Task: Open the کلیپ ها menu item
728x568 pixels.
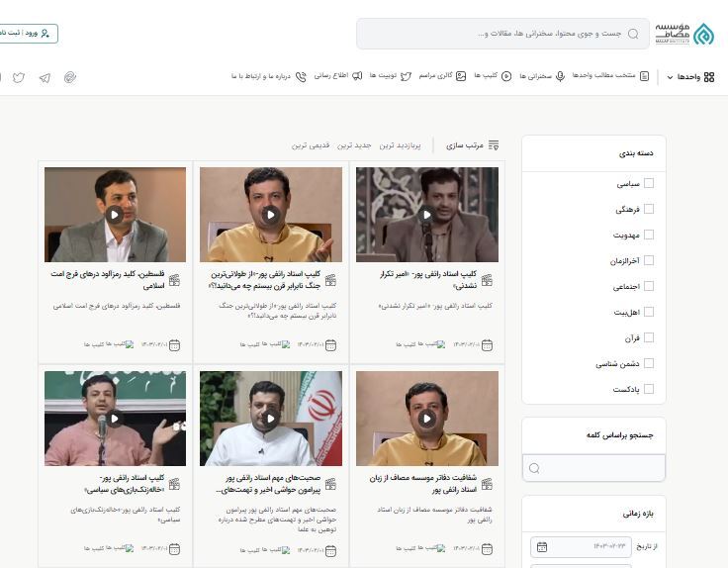Action: (x=493, y=76)
